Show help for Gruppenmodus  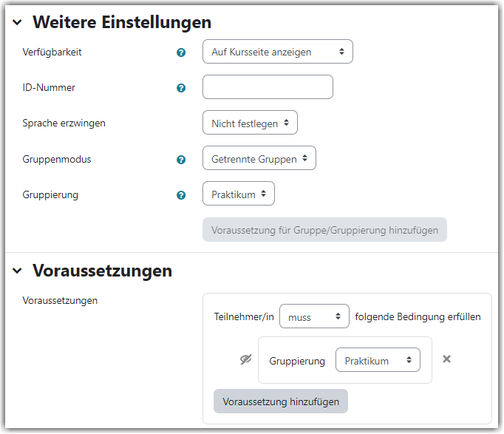[x=181, y=160]
